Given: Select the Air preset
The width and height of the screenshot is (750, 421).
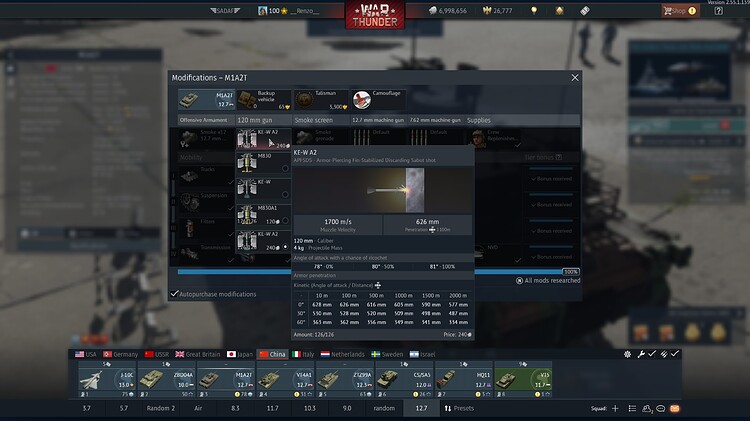Looking at the screenshot, I should [x=198, y=408].
